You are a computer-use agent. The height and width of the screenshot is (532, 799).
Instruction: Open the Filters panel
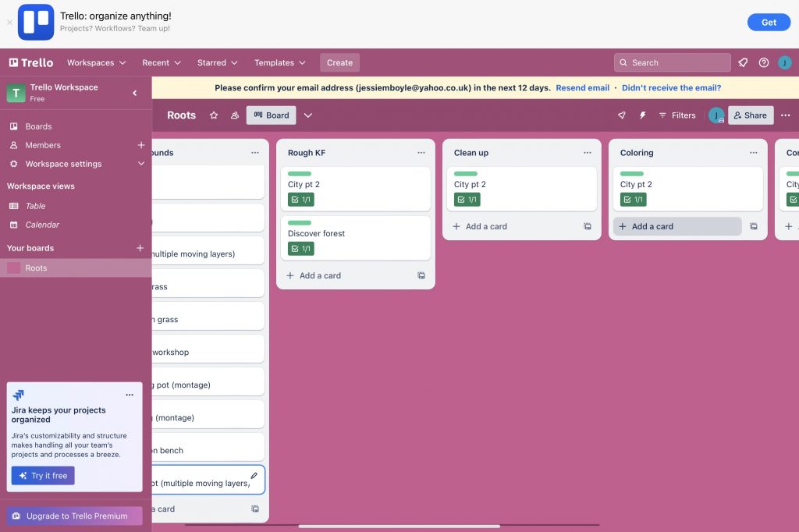[677, 115]
